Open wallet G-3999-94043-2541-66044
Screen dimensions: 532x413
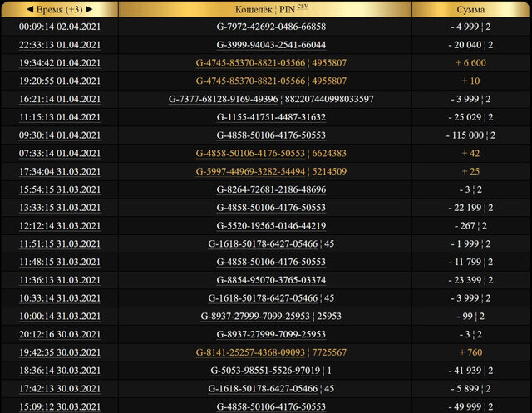point(271,45)
